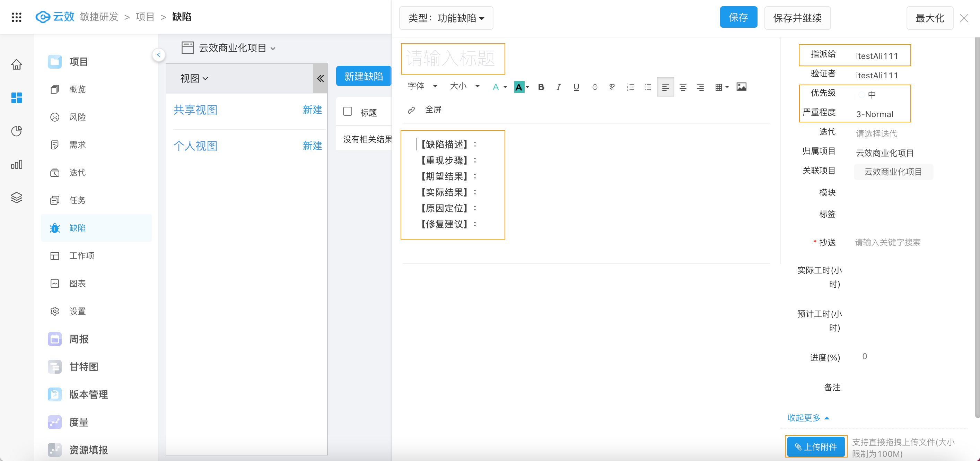Viewport: 980px width, 461px height.
Task: Open the app grid launcher icon
Action: pyautogui.click(x=16, y=17)
